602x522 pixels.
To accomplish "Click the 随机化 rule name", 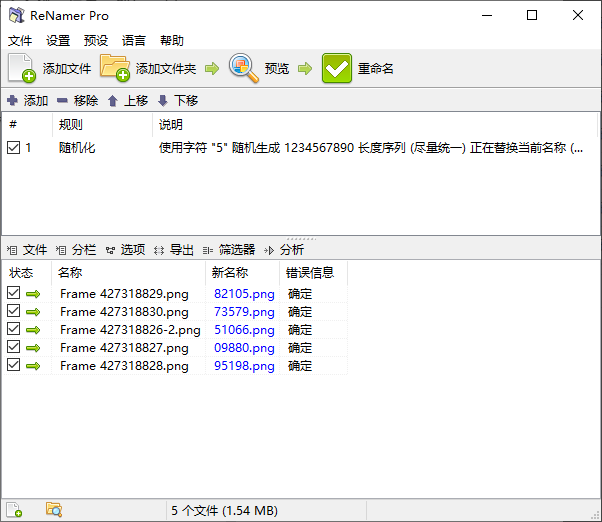I will pyautogui.click(x=77, y=148).
